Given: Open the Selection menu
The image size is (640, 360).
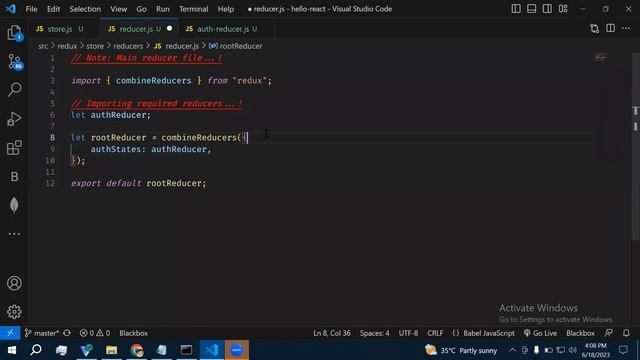Looking at the screenshot, I should pos(85,9).
